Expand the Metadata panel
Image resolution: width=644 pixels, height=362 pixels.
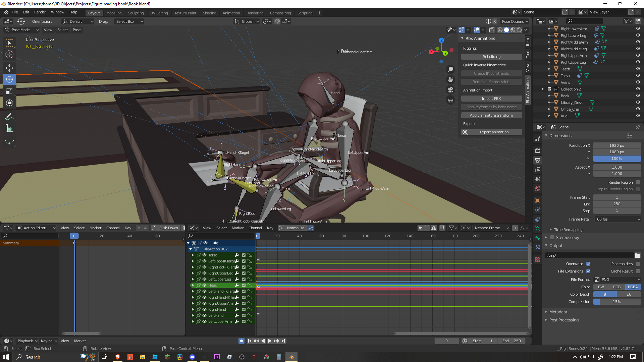(558, 312)
